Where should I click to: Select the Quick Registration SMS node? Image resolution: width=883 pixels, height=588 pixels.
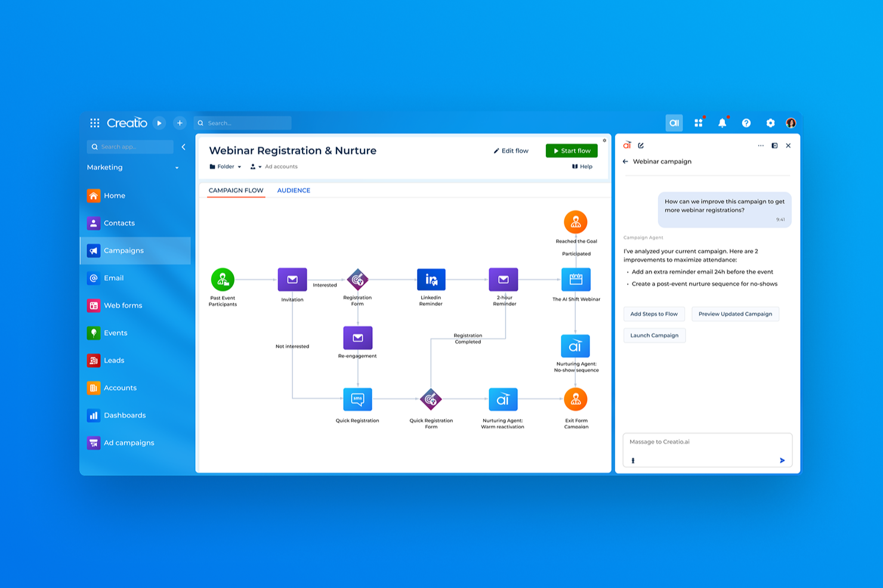(357, 399)
